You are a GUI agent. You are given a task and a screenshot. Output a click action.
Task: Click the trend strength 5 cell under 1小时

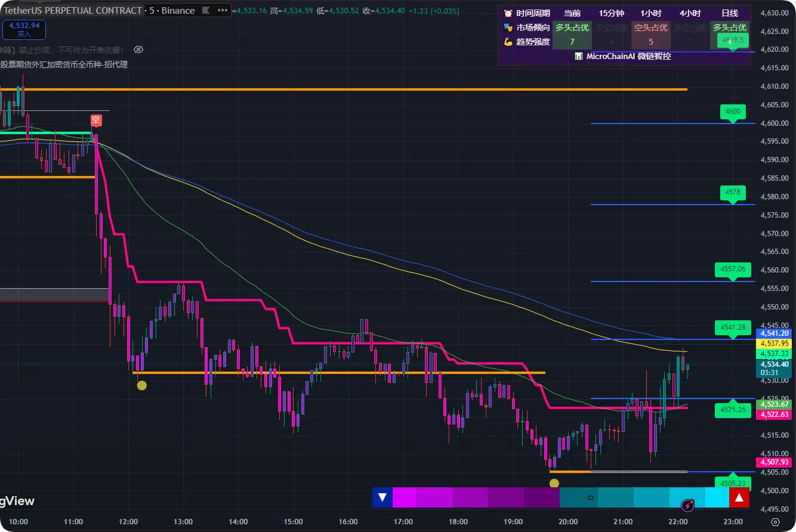click(x=650, y=42)
